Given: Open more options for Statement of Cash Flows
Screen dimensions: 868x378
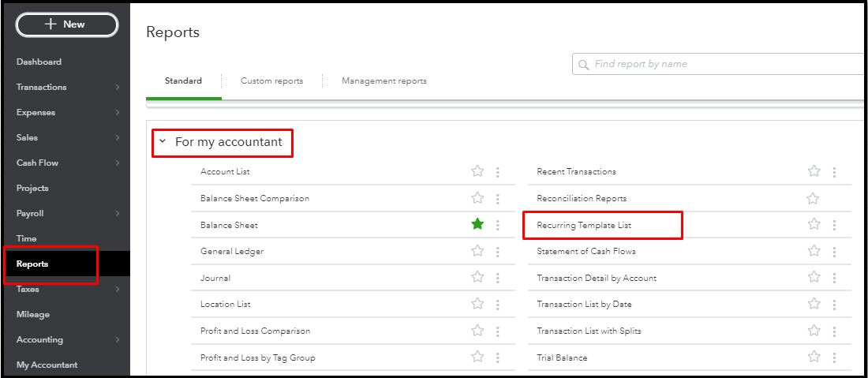Looking at the screenshot, I should point(834,252).
